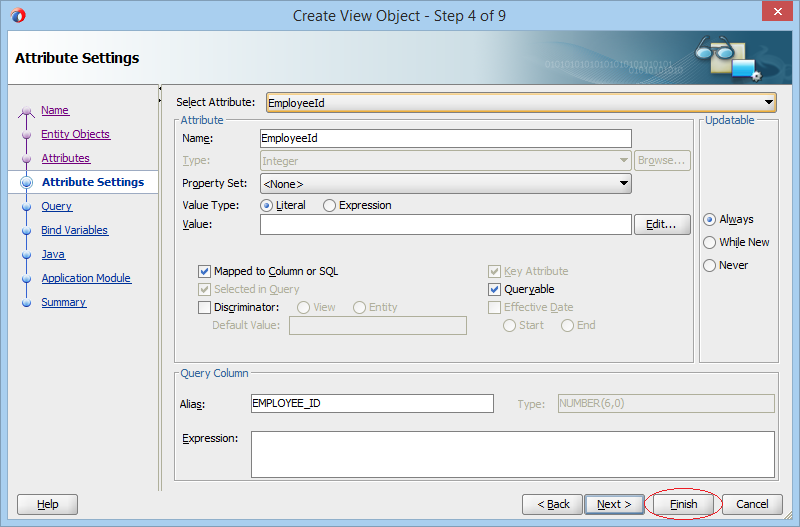800x527 pixels.
Task: Click the current-step Attribute Settings bullet icon
Action: coord(27,183)
